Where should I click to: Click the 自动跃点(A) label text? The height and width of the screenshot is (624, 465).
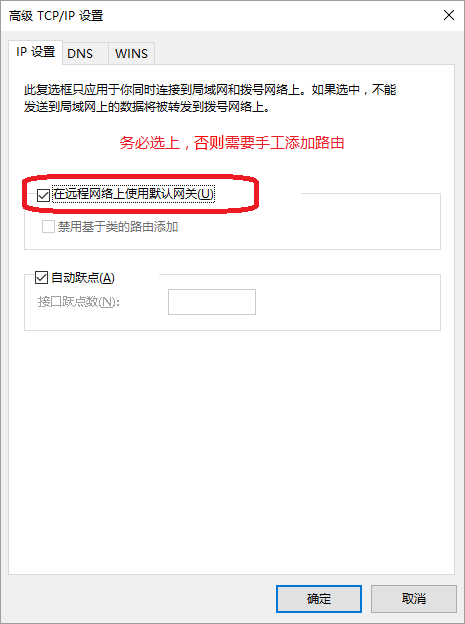83,278
